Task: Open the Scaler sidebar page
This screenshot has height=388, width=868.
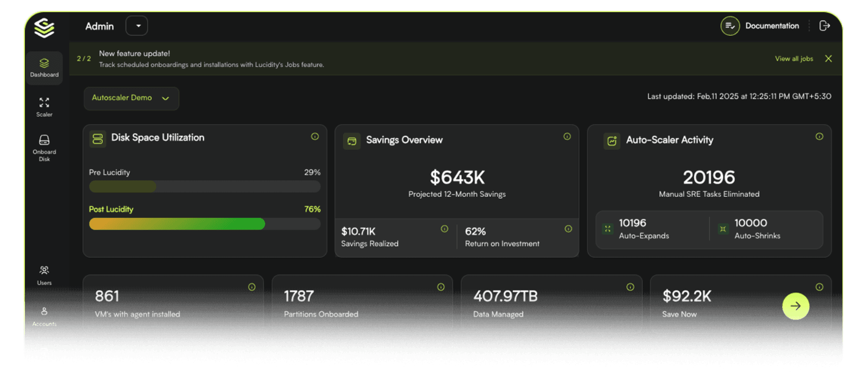Action: [x=44, y=107]
